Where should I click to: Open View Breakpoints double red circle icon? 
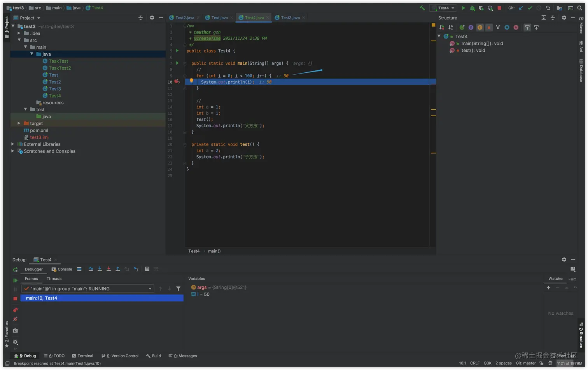[x=15, y=310]
